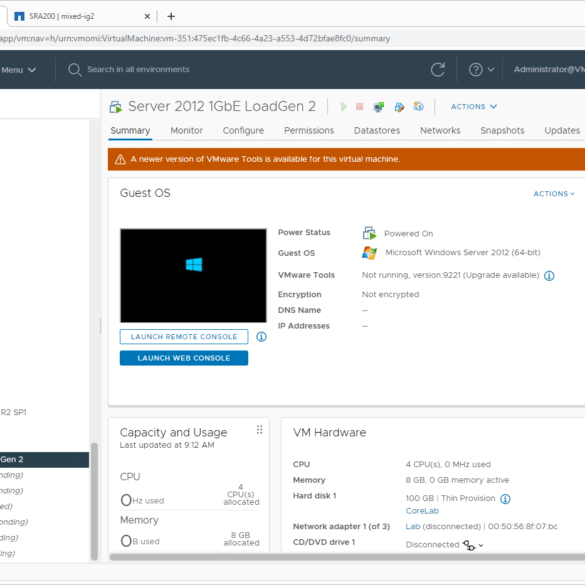Open the Menu dropdown
This screenshot has width=585, height=585.
[18, 70]
